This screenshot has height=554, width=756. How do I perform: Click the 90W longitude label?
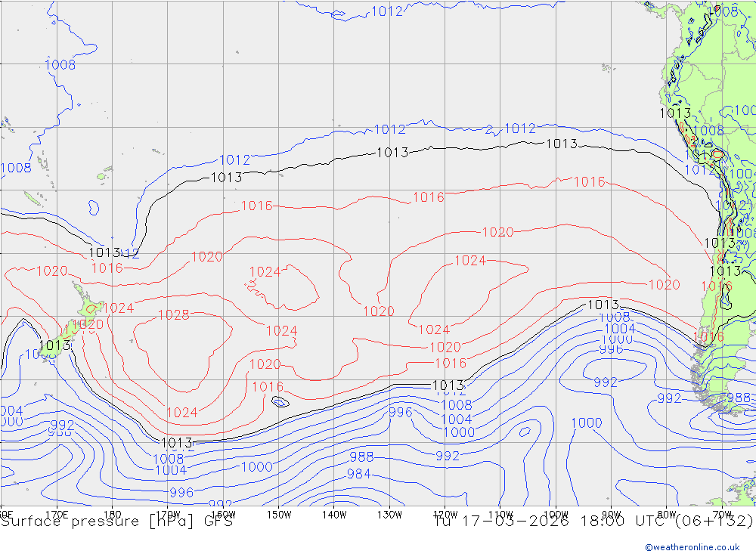612,515
